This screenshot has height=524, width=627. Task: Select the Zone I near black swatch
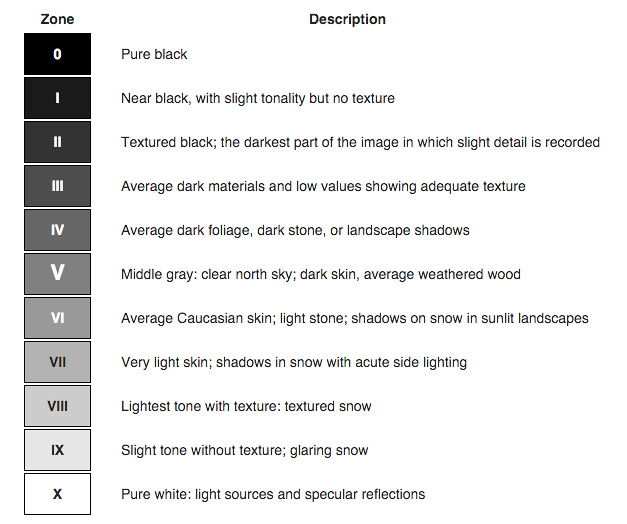(57, 98)
